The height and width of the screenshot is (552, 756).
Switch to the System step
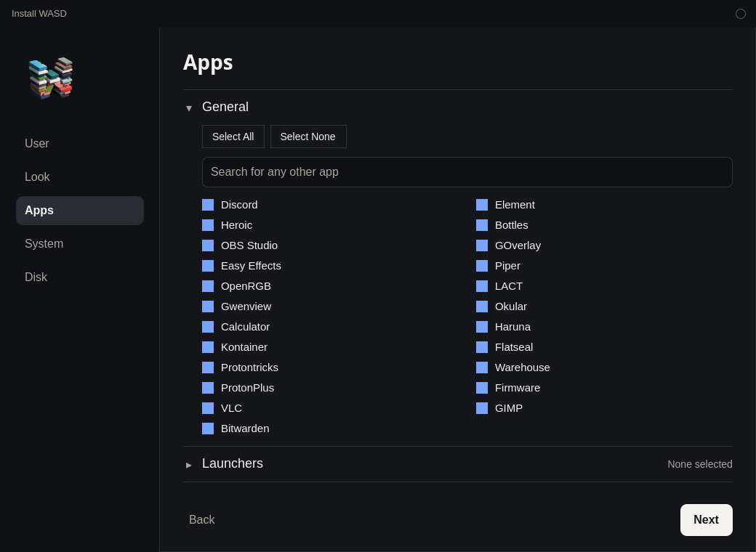click(80, 244)
